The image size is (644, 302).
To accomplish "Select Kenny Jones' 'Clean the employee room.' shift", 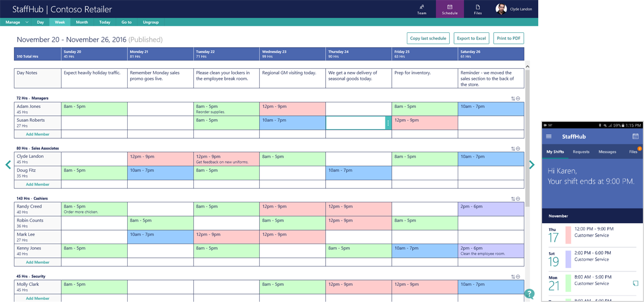I will [x=491, y=251].
